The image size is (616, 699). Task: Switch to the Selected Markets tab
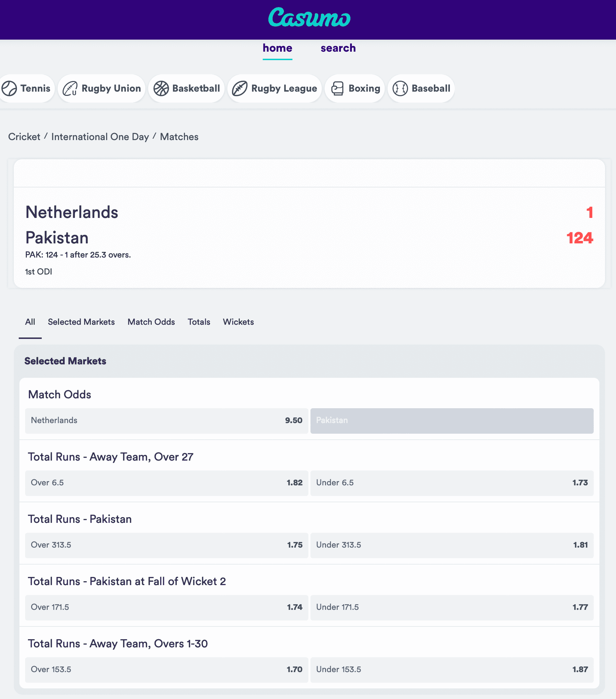[x=81, y=322]
